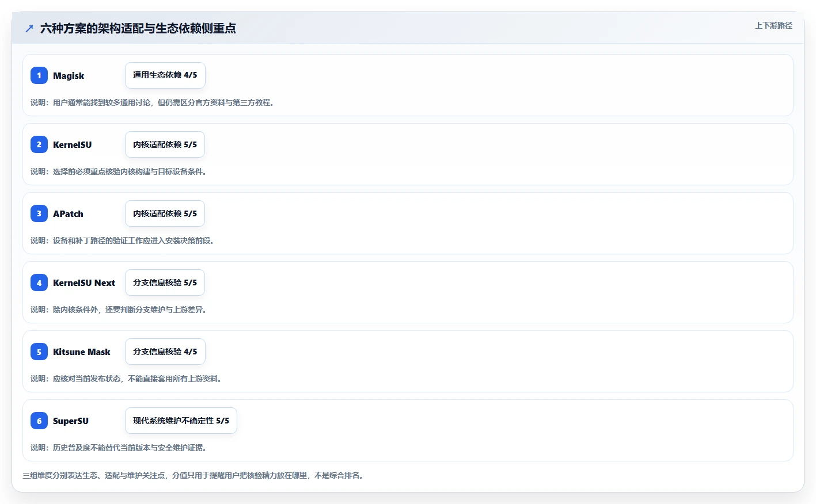This screenshot has height=504, width=816.
Task: Click the title 六种方案的架构适配与生态依赖侧重点
Action: pyautogui.click(x=138, y=28)
